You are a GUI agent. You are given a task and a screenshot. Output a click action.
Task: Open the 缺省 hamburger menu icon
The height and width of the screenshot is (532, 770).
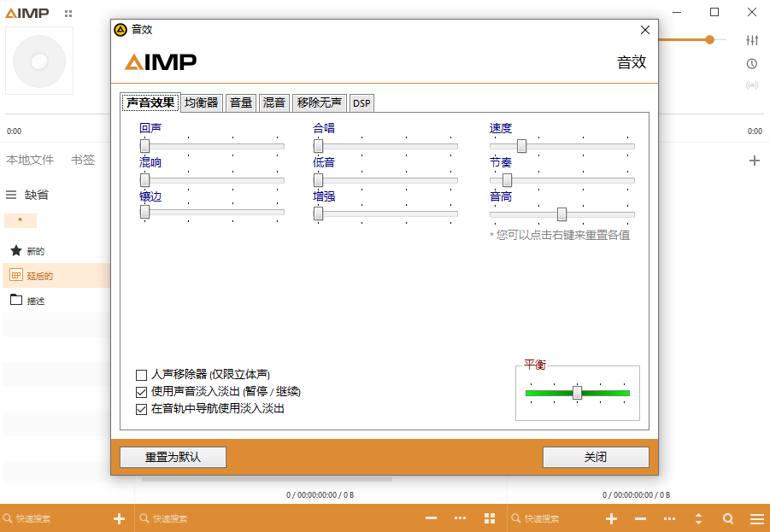click(x=11, y=195)
